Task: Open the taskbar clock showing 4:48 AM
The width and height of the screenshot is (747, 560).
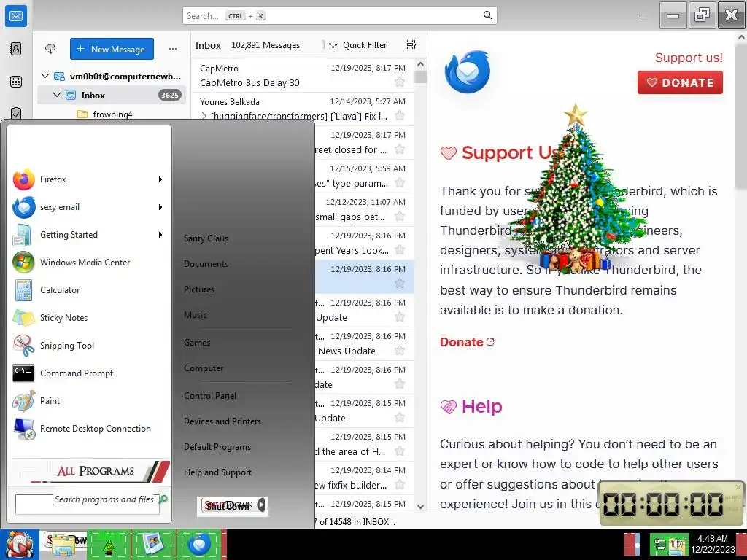Action: click(x=713, y=544)
